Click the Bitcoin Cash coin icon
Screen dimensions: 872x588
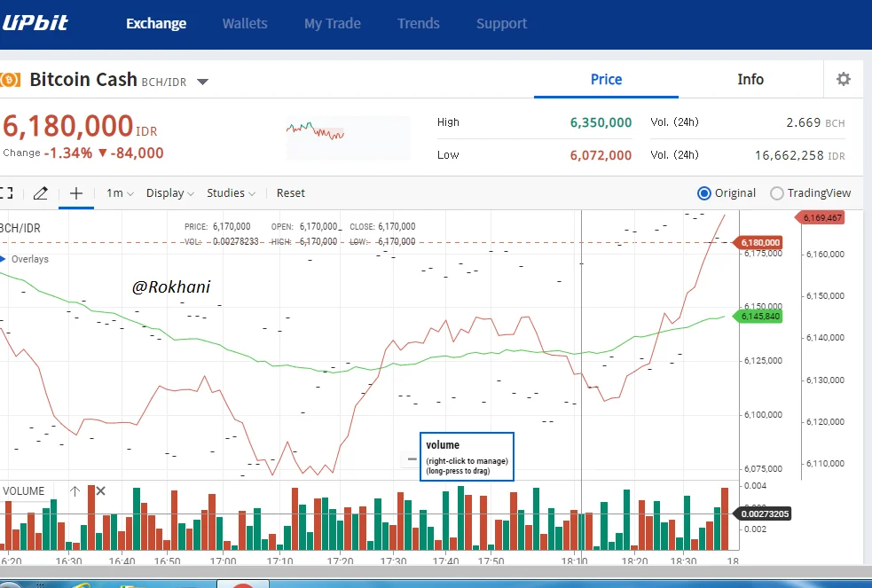pyautogui.click(x=10, y=80)
